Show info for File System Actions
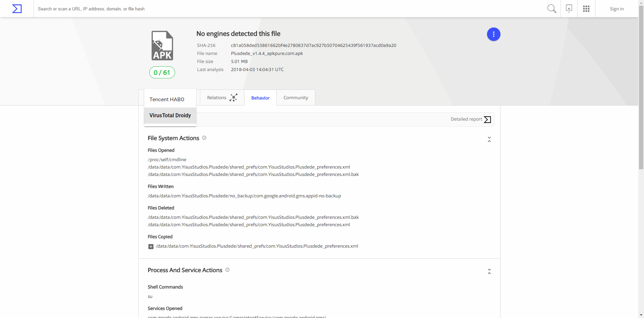The height and width of the screenshot is (318, 644). tap(204, 138)
